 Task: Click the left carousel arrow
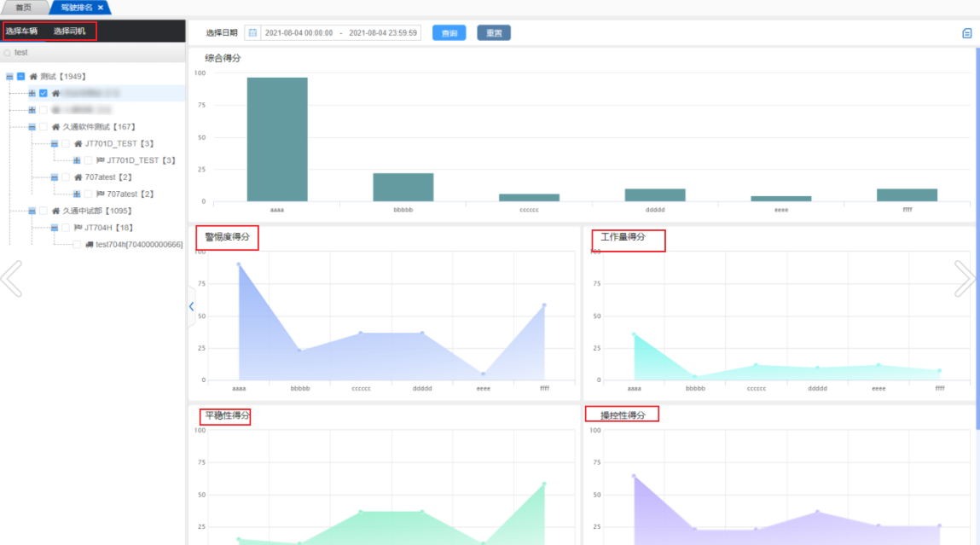coord(10,279)
